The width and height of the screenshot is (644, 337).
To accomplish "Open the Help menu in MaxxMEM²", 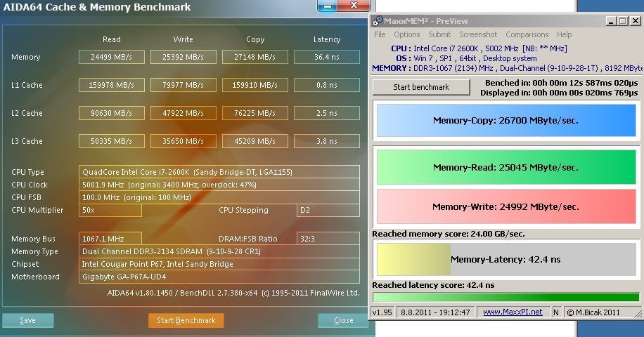I will click(564, 34).
